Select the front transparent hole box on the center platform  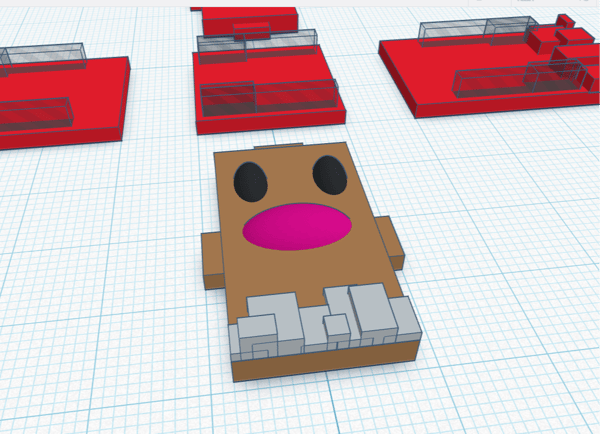(x=269, y=97)
